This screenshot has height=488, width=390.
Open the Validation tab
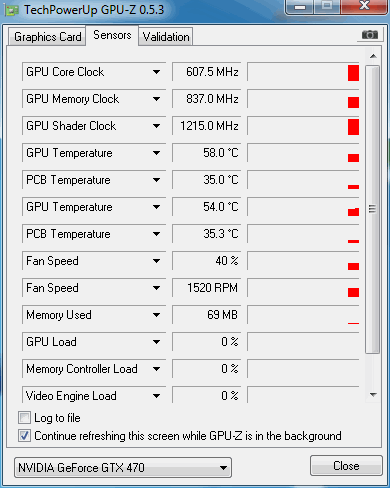166,37
